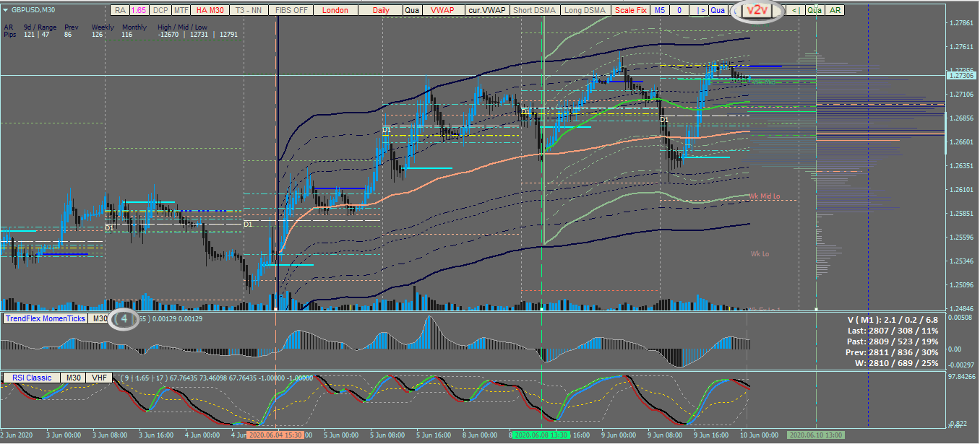Select the London session button
Image resolution: width=980 pixels, height=444 pixels.
point(335,10)
